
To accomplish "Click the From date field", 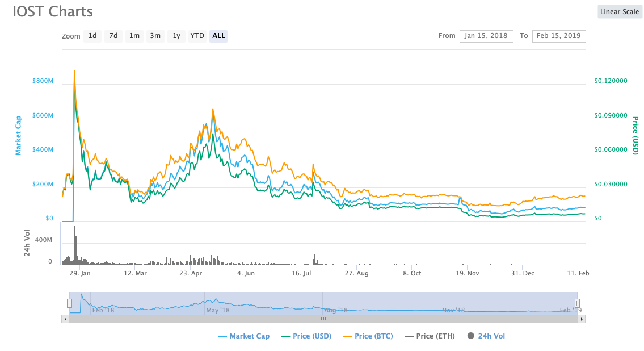I will click(x=486, y=36).
